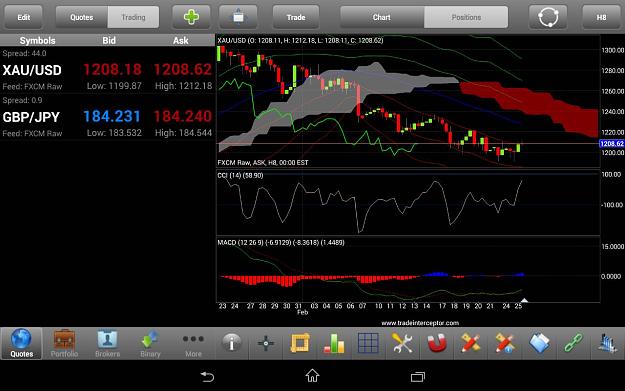Viewport: 625px width, 391px height.
Task: Open the bar chart indicators icon
Action: pos(334,343)
